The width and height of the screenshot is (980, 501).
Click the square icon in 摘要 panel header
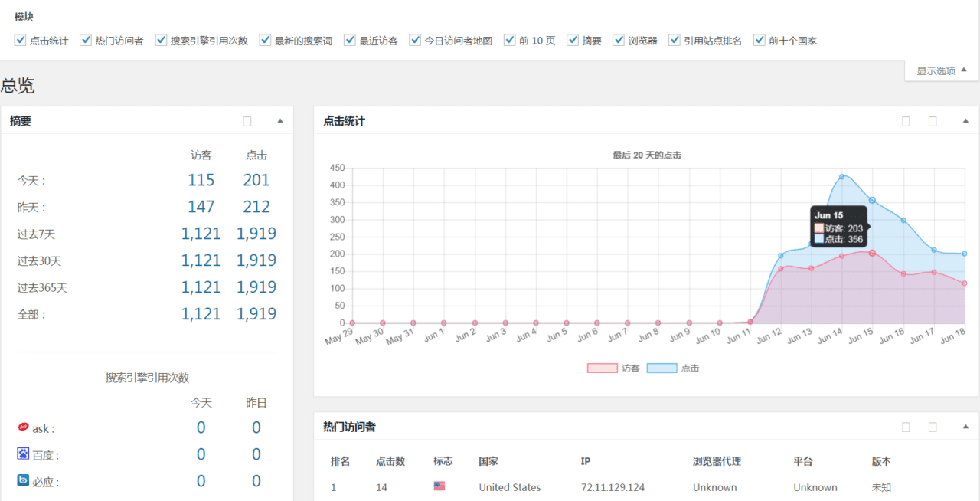pyautogui.click(x=247, y=121)
